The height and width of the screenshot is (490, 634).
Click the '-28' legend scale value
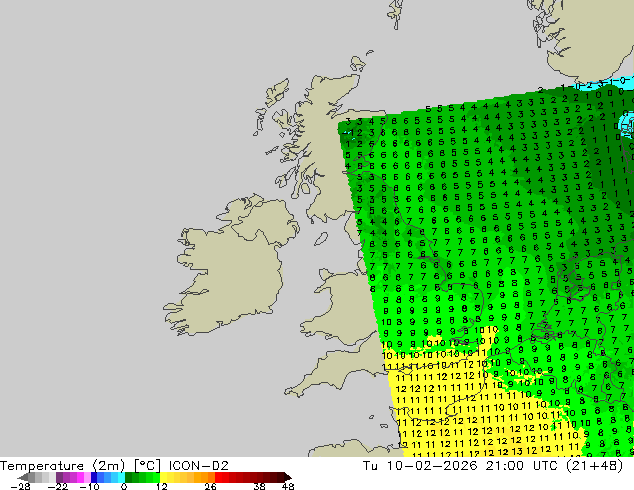pyautogui.click(x=20, y=486)
